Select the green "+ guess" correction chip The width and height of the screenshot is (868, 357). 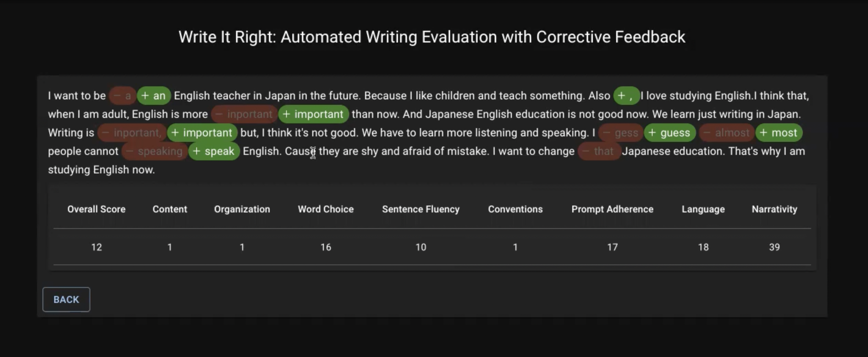pos(669,133)
